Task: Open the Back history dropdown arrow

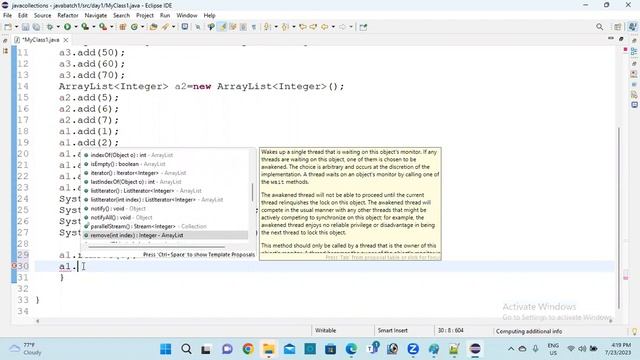Action: [x=333, y=27]
